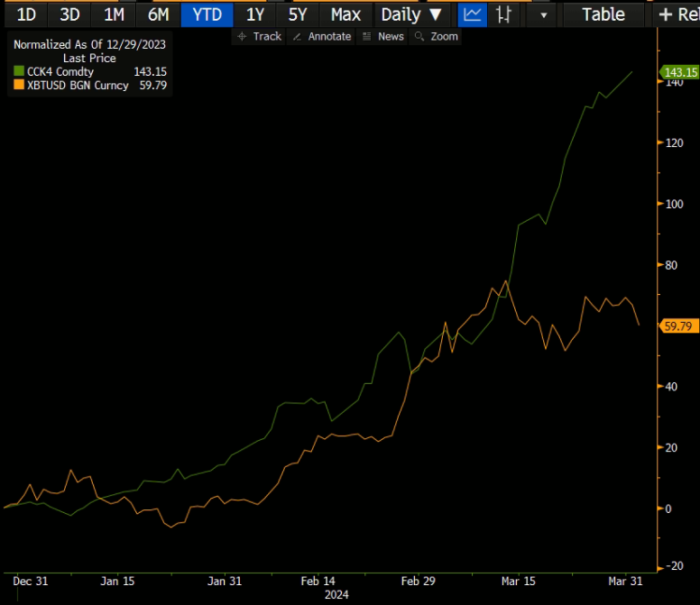Expand the chart type arrow dropdown
This screenshot has height=605, width=700.
pos(542,15)
